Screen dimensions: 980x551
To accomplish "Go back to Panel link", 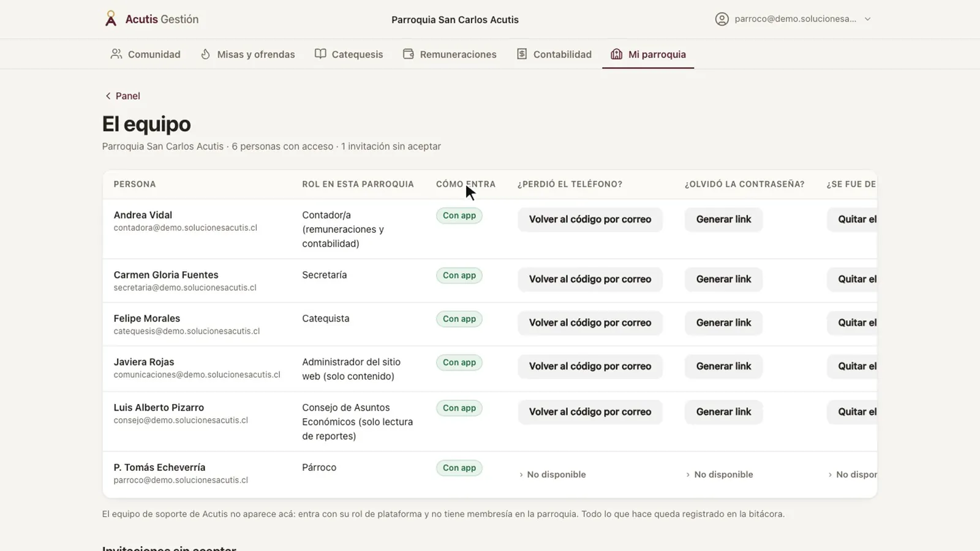I will point(123,96).
